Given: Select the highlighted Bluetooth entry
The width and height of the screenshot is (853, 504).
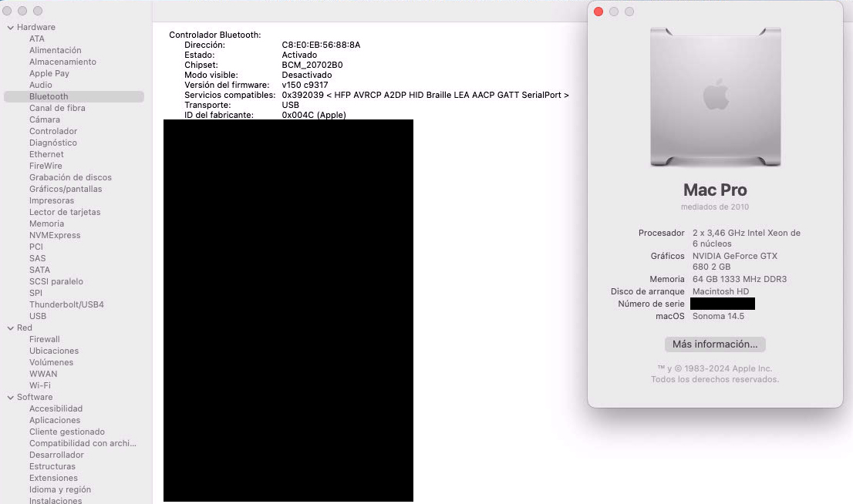Looking at the screenshot, I should click(x=74, y=96).
